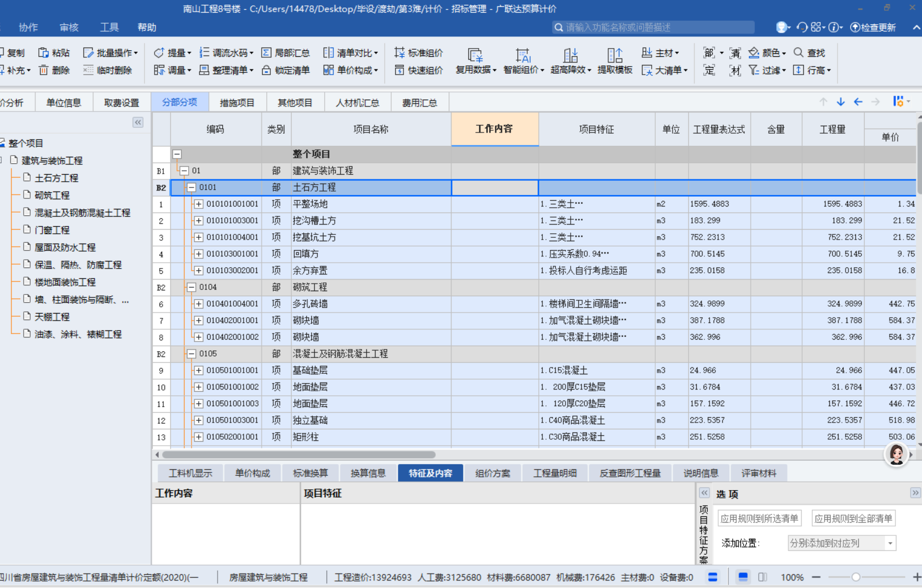Click the blue down arrow move icon
Viewport: 922px width, 588px height.
click(x=840, y=102)
